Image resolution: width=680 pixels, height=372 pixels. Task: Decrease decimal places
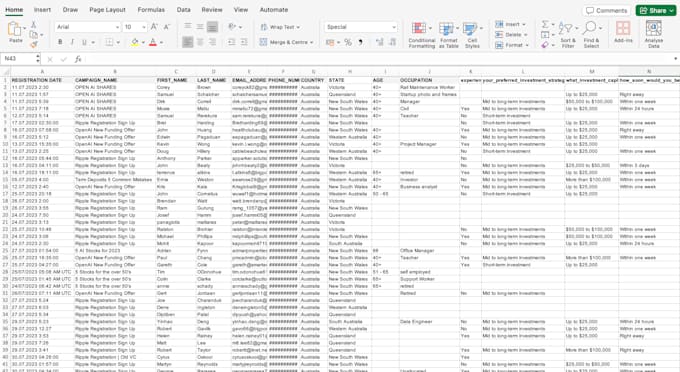point(392,42)
